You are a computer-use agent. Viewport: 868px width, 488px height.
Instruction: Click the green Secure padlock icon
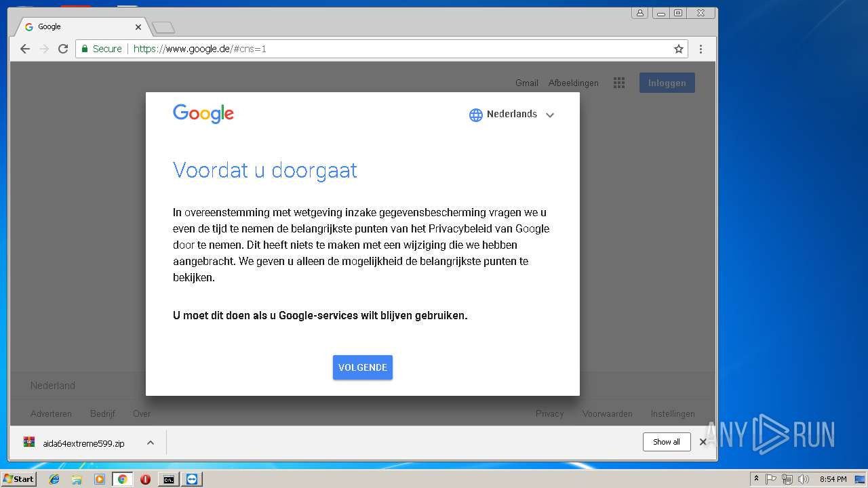tap(85, 49)
